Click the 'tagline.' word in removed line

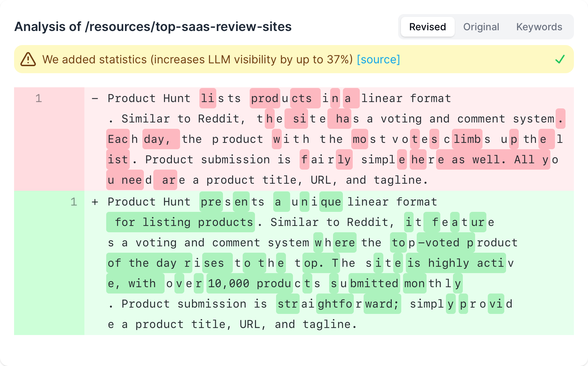coord(401,180)
